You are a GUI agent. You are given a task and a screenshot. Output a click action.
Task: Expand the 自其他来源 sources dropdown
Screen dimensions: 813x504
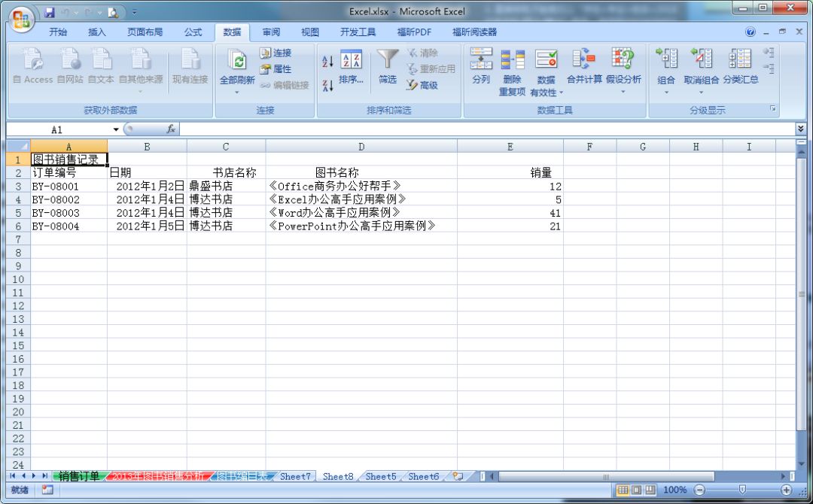pyautogui.click(x=141, y=91)
